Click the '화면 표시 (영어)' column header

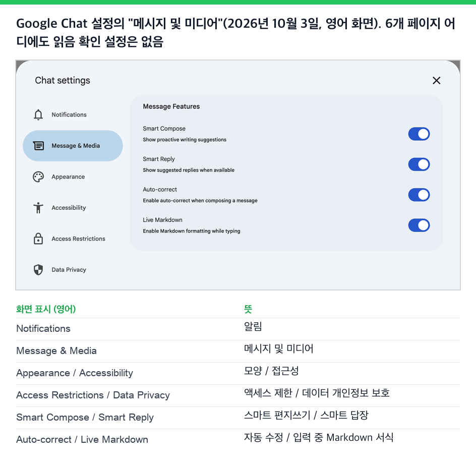46,309
